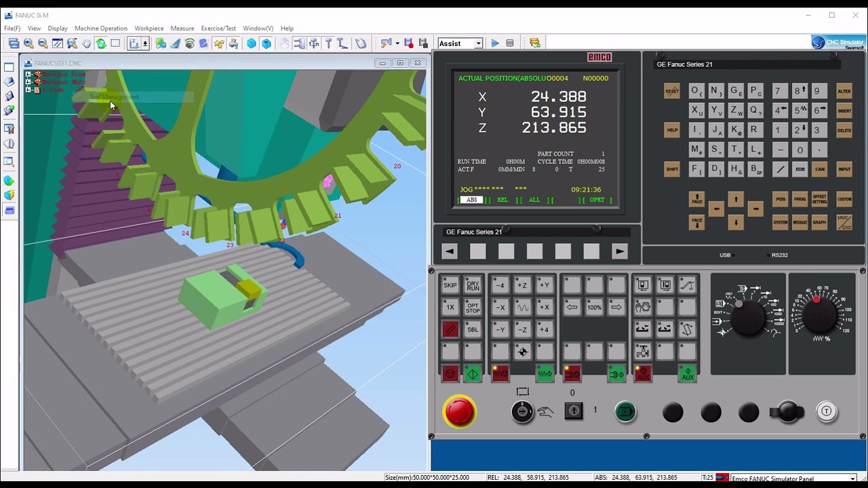Click the zoom out magnifier toolbar icon
Image resolution: width=868 pixels, height=488 pixels.
tap(43, 43)
